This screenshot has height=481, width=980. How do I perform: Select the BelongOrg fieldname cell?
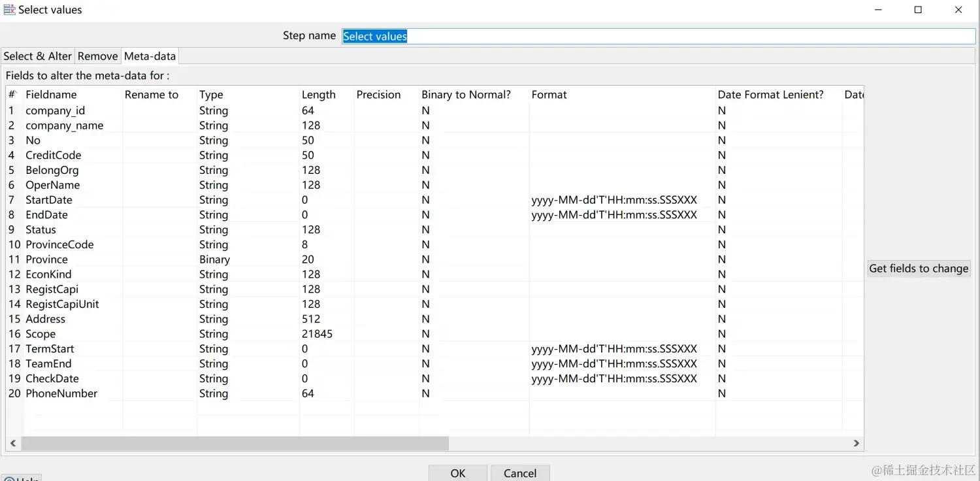click(73, 171)
